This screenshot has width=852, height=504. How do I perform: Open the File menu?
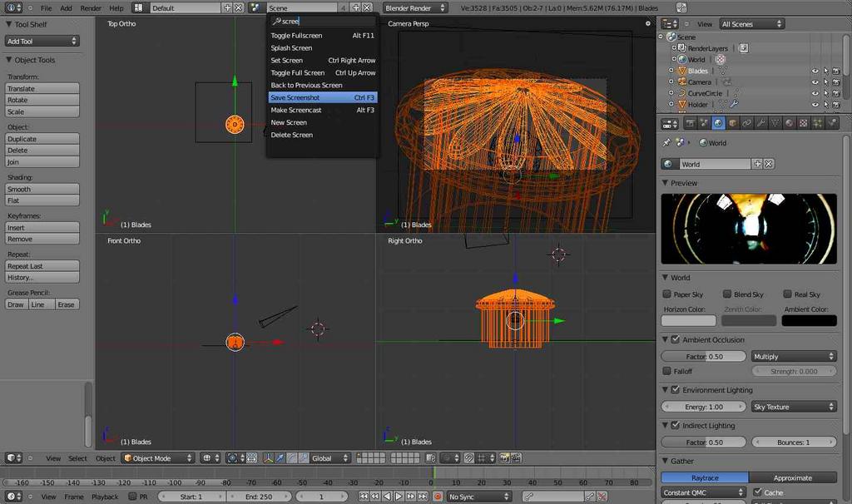(x=47, y=7)
